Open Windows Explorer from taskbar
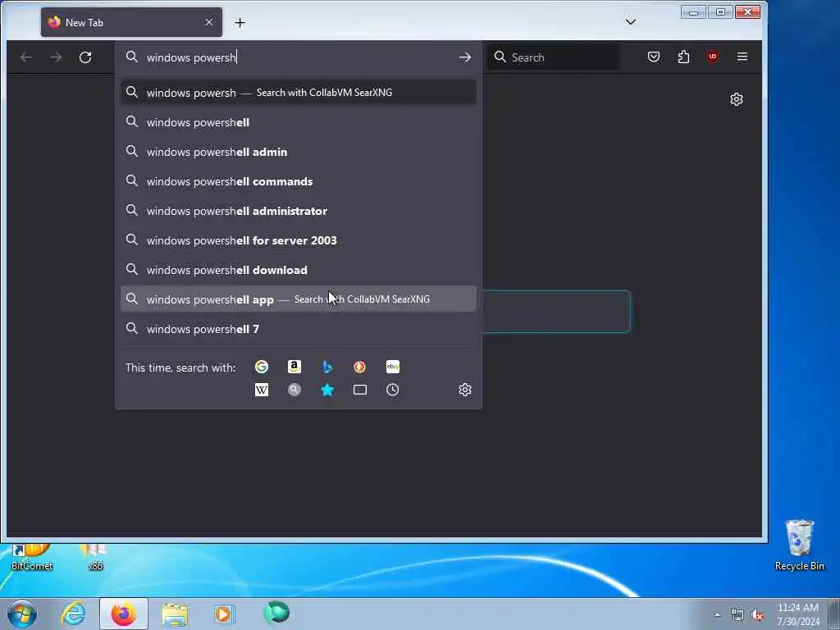 (x=175, y=614)
